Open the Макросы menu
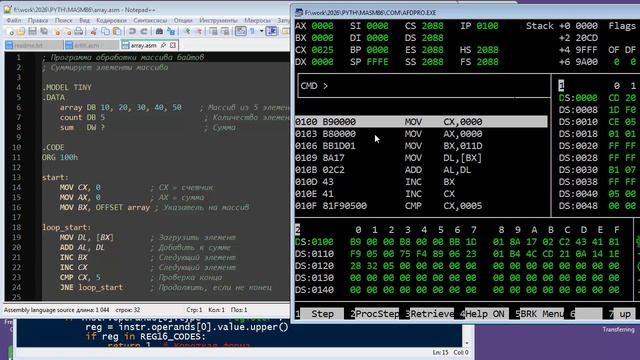Viewport: 640px width, 360px height. [257, 20]
